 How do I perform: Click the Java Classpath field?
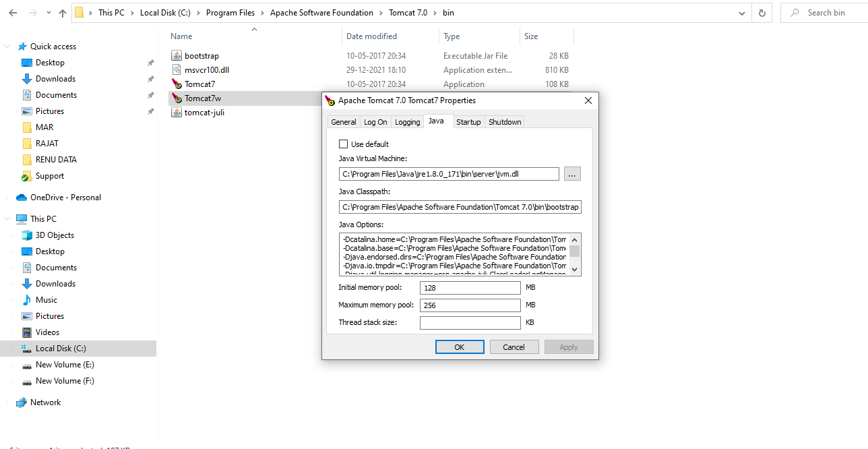[460, 207]
